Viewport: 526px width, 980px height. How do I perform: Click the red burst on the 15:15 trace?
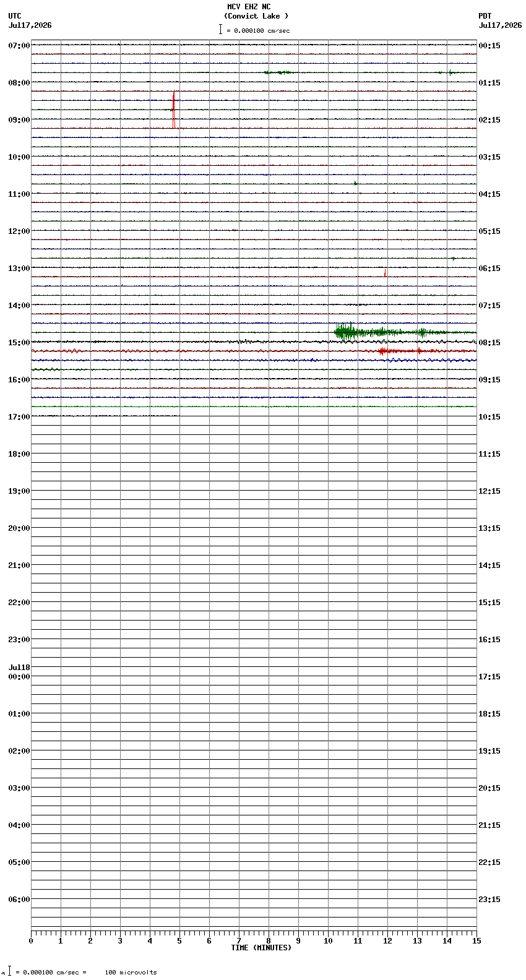[x=382, y=351]
